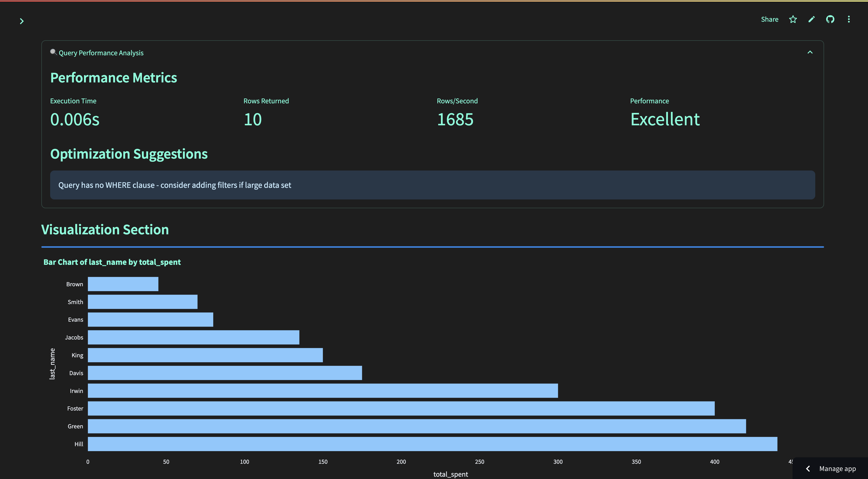The image size is (868, 479).
Task: Expand the sidebar with the chevron arrow
Action: [x=21, y=21]
